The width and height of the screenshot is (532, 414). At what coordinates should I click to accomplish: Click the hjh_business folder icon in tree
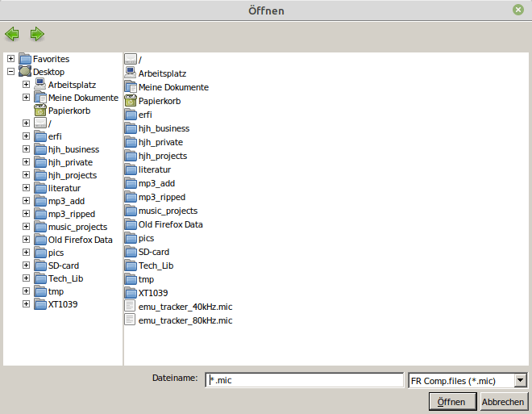[x=40, y=149]
